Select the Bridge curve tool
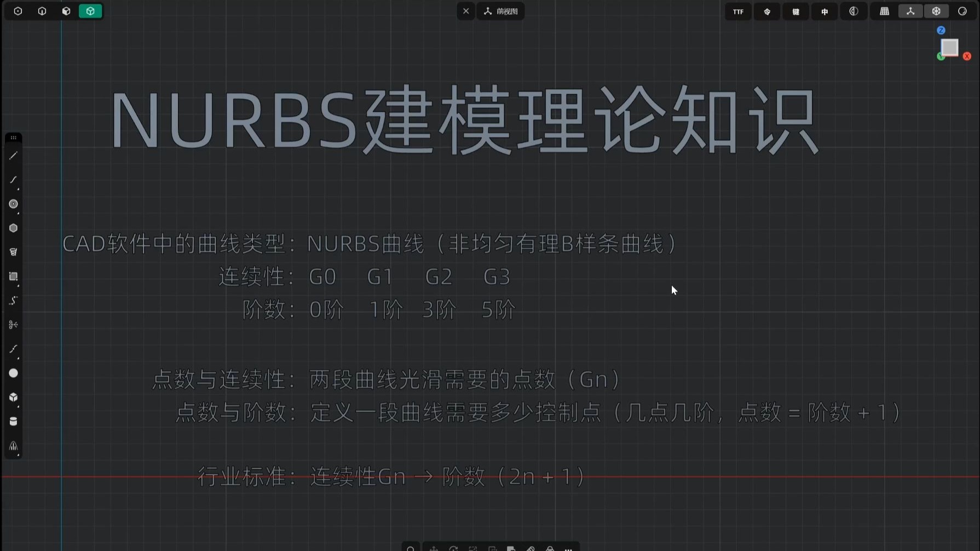 tap(13, 349)
